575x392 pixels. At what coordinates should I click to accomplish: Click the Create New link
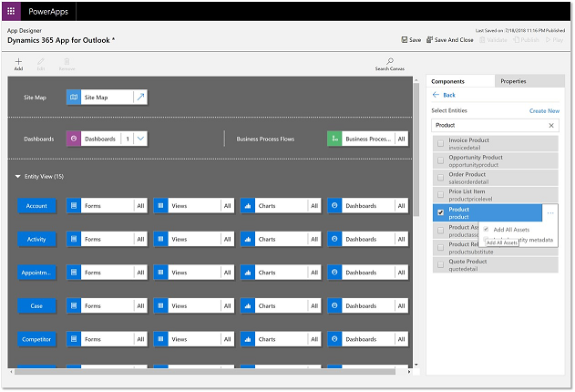[544, 110]
